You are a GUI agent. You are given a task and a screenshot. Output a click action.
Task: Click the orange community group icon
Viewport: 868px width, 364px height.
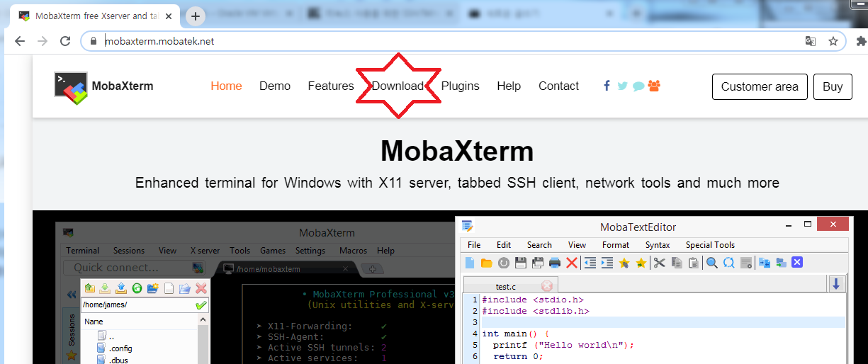tap(654, 86)
